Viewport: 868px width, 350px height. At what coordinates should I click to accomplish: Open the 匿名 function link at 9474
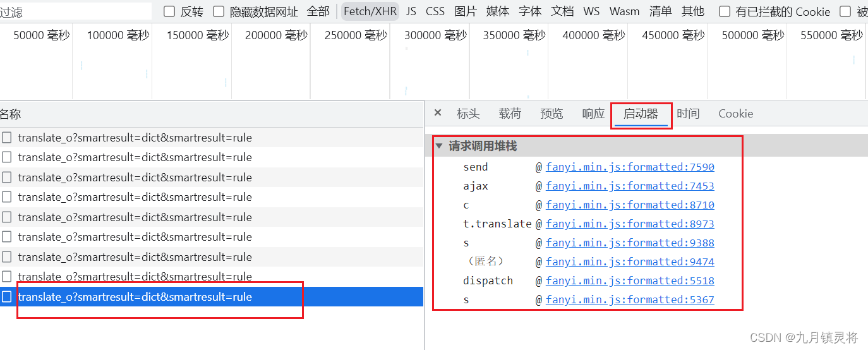point(630,262)
